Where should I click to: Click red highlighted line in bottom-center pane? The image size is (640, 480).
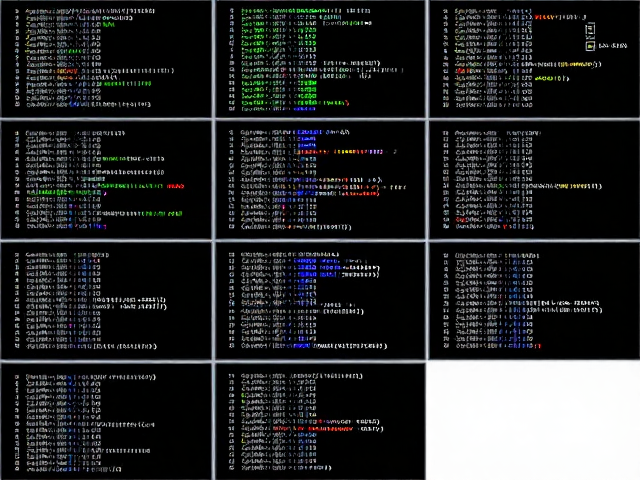point(313,429)
